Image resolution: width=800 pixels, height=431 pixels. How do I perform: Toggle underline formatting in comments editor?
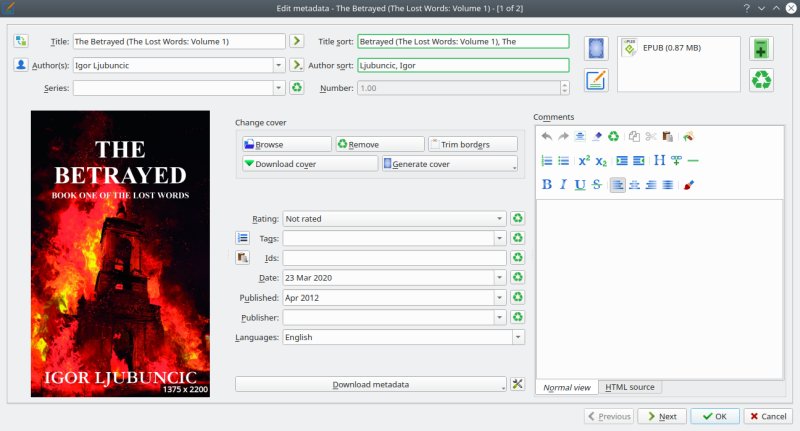tap(580, 184)
